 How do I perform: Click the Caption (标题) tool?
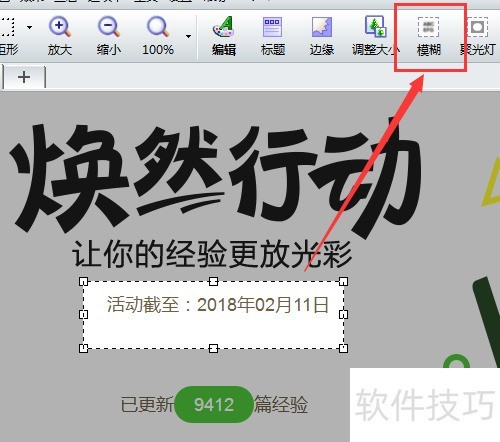(x=273, y=36)
